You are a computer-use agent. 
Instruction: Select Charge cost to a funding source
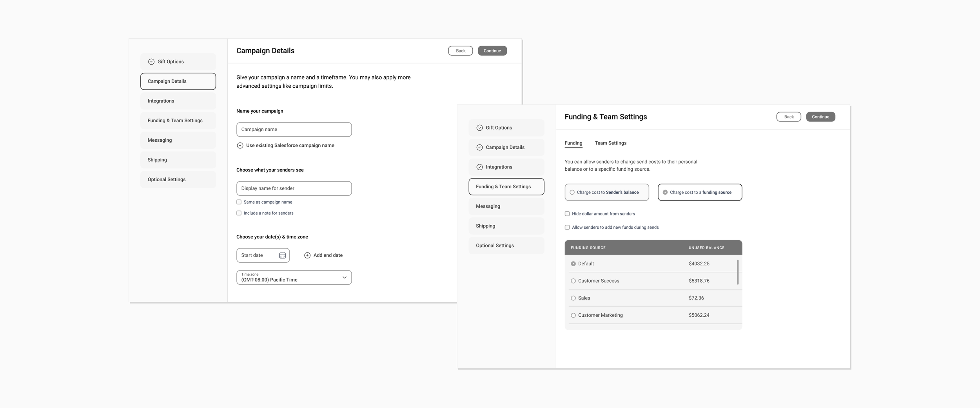[x=700, y=192]
